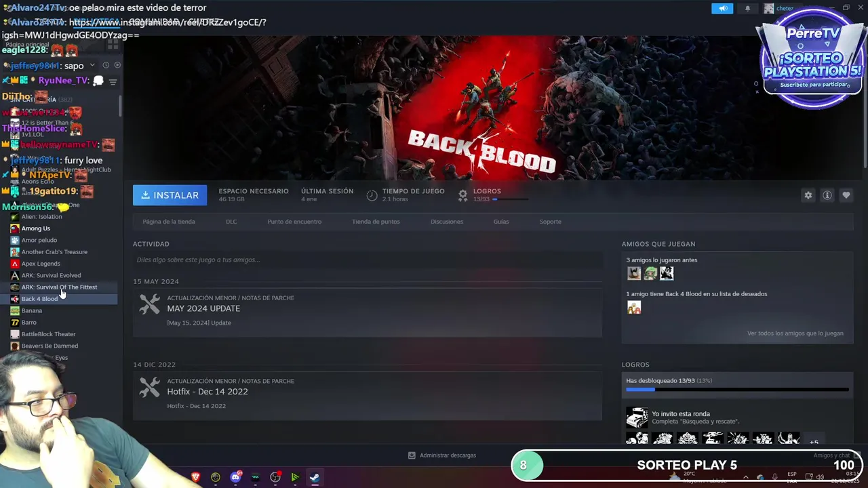Click the Among Us game icon
This screenshot has width=868, height=488.
point(15,228)
